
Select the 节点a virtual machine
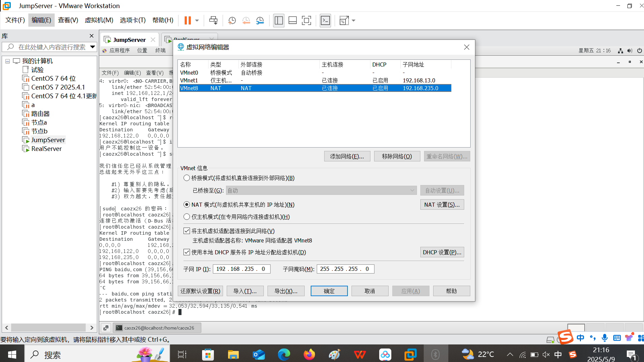pyautogui.click(x=39, y=123)
